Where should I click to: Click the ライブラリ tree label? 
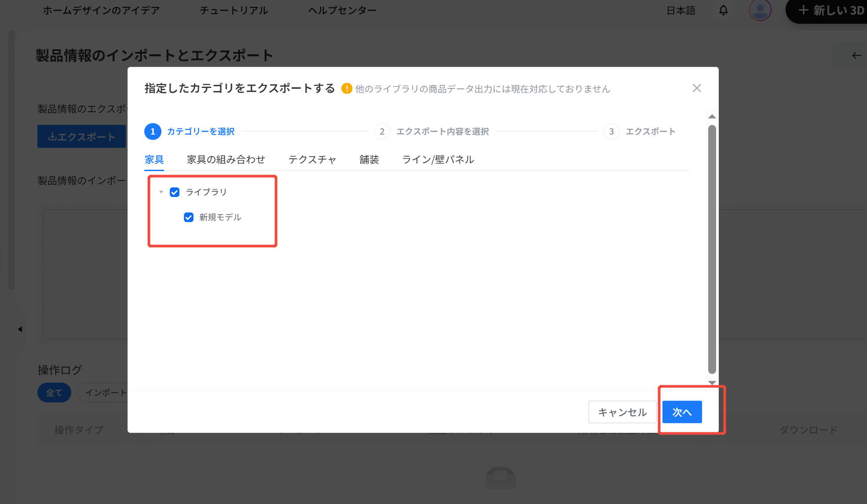coord(206,192)
